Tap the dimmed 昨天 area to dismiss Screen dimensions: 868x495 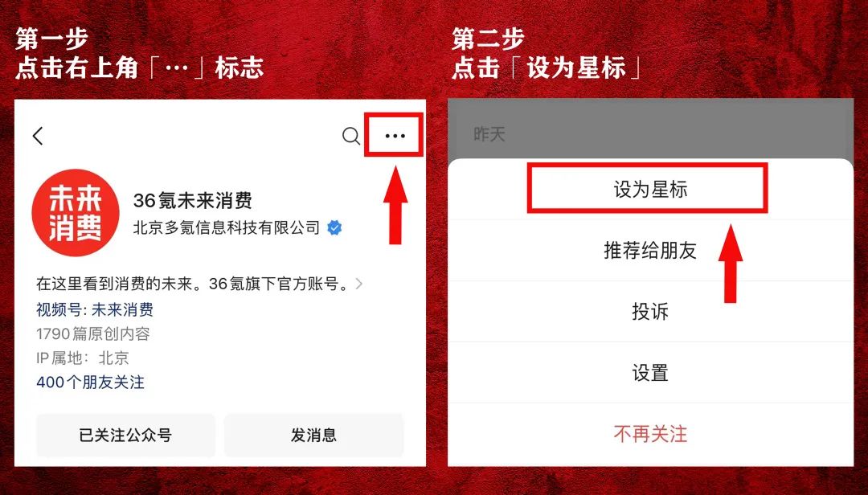tap(650, 129)
